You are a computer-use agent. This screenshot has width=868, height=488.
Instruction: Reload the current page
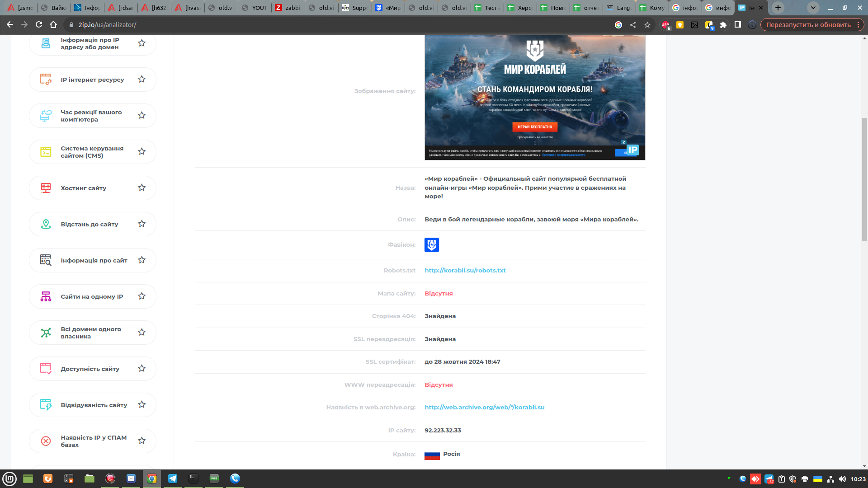[x=39, y=25]
